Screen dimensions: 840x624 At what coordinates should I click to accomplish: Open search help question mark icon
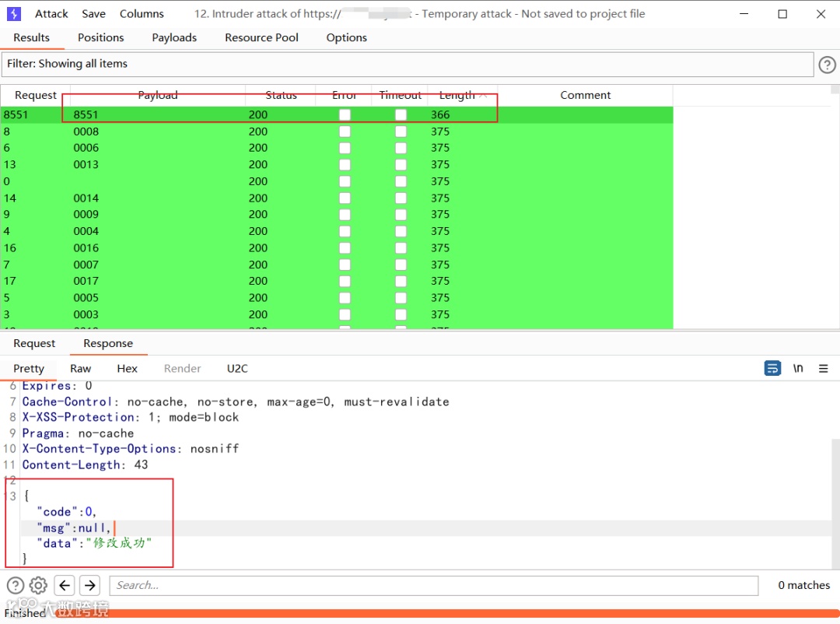(16, 585)
